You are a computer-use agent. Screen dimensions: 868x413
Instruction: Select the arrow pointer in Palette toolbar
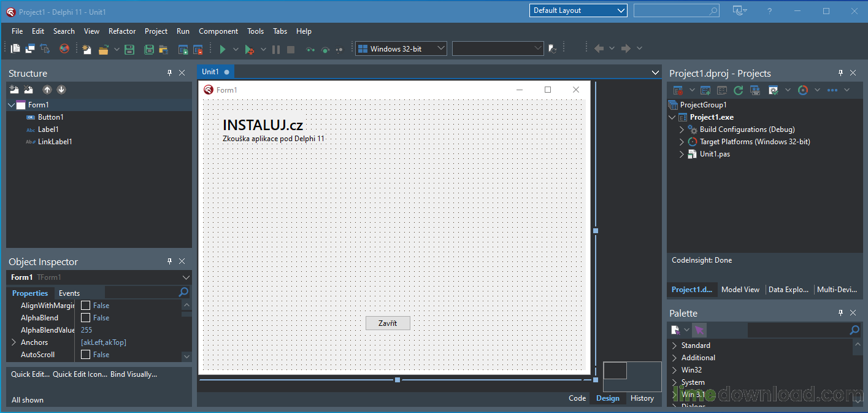coord(699,330)
